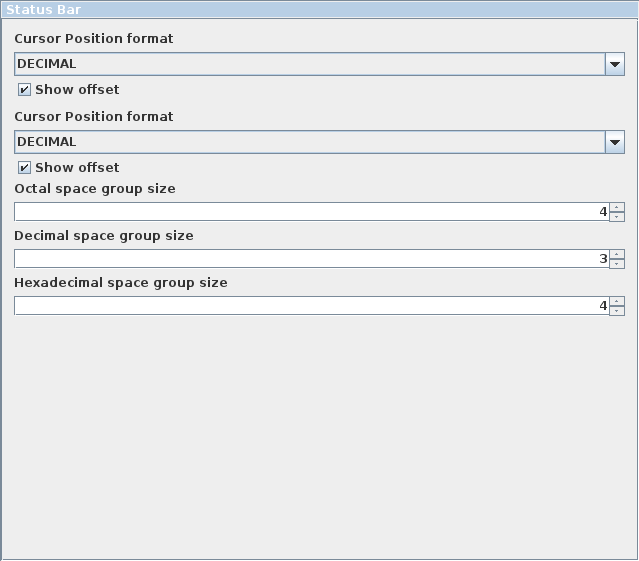Viewport: 639px width, 561px height.
Task: Focus the Decimal space group size field
Action: (312, 259)
